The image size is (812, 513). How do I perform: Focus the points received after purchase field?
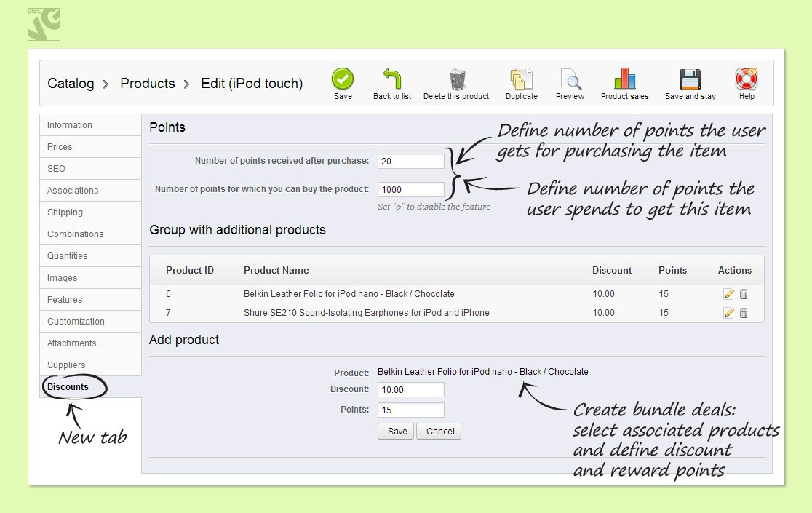point(411,161)
